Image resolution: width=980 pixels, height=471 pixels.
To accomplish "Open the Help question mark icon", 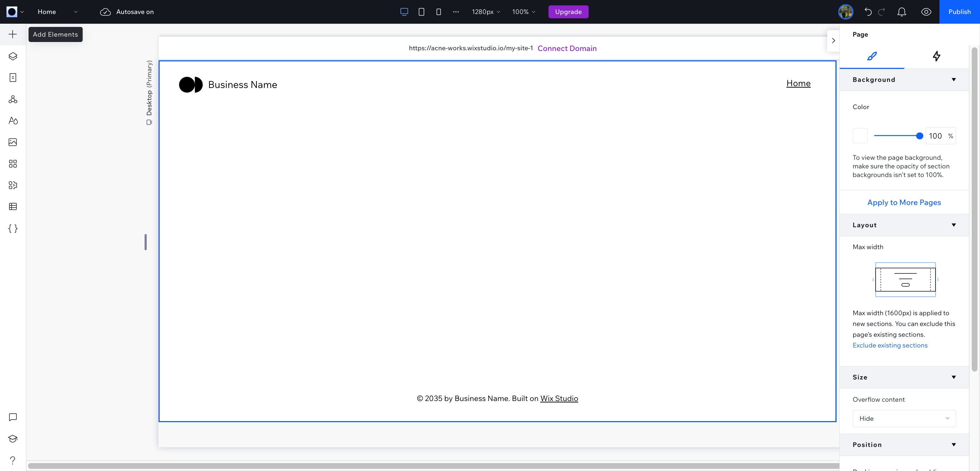I will 13,460.
